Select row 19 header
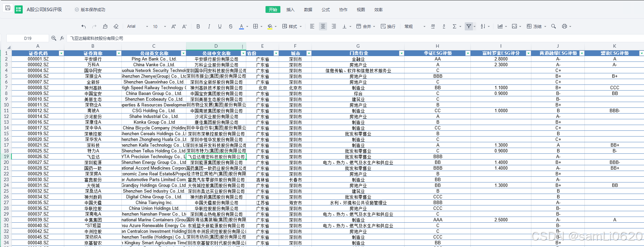The height and width of the screenshot is (247, 644). tap(6, 156)
